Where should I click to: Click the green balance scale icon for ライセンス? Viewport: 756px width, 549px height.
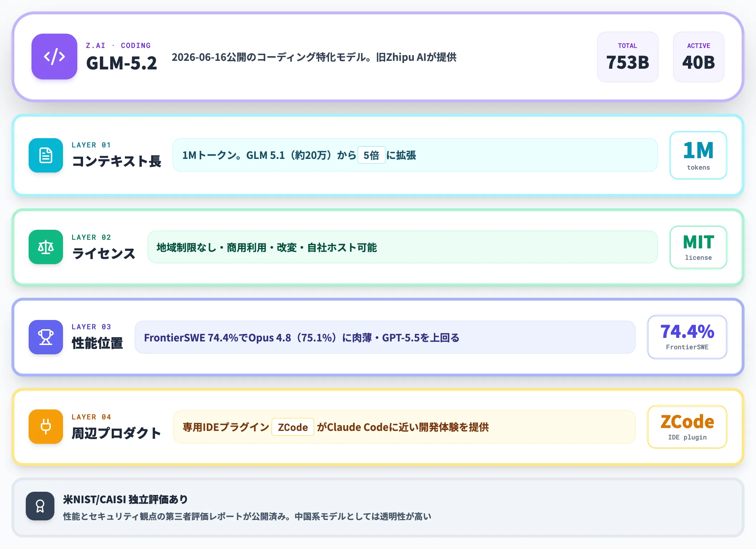click(x=46, y=247)
